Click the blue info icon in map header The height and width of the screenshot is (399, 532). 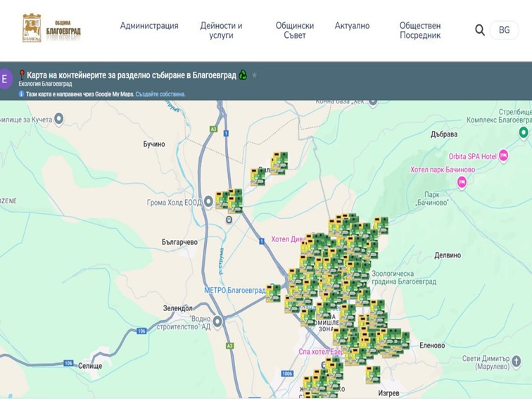point(21,94)
